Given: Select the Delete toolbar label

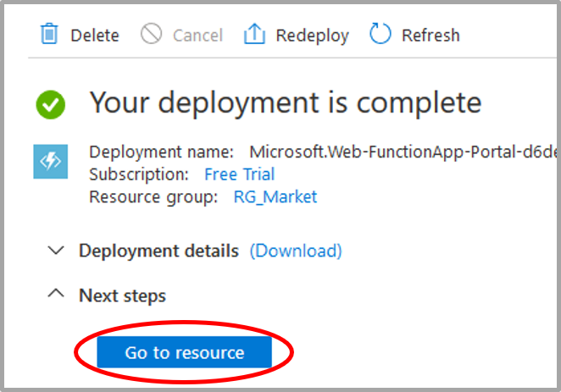Looking at the screenshot, I should pyautogui.click(x=95, y=36).
